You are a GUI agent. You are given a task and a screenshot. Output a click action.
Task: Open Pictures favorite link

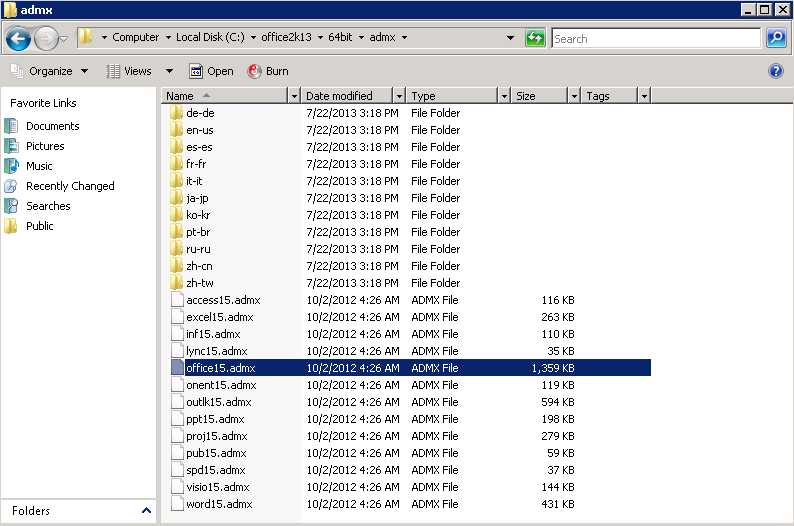[x=45, y=146]
